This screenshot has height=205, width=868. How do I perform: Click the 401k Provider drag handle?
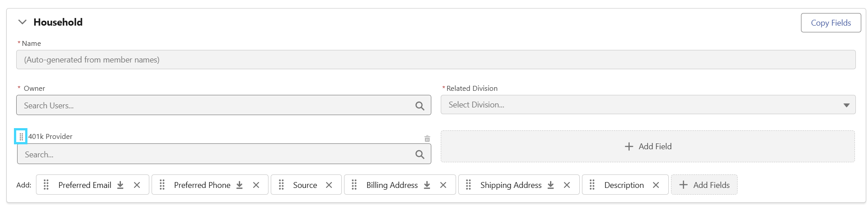click(x=21, y=136)
